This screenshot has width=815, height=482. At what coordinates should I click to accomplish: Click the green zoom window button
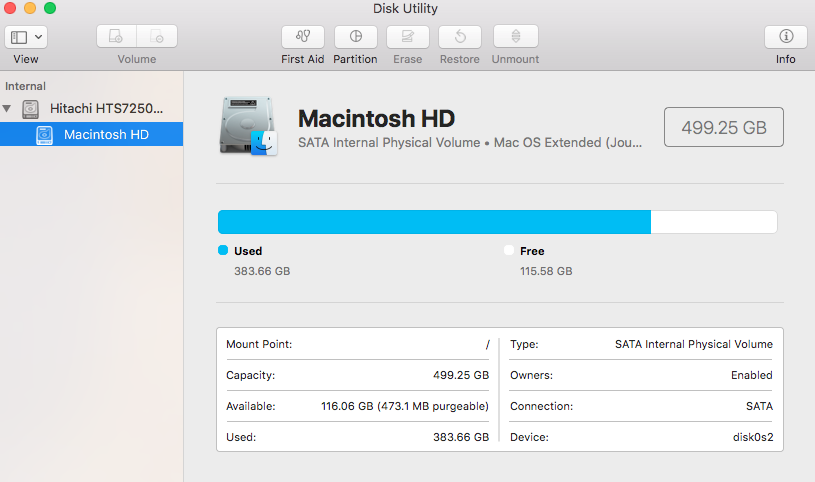coord(50,8)
